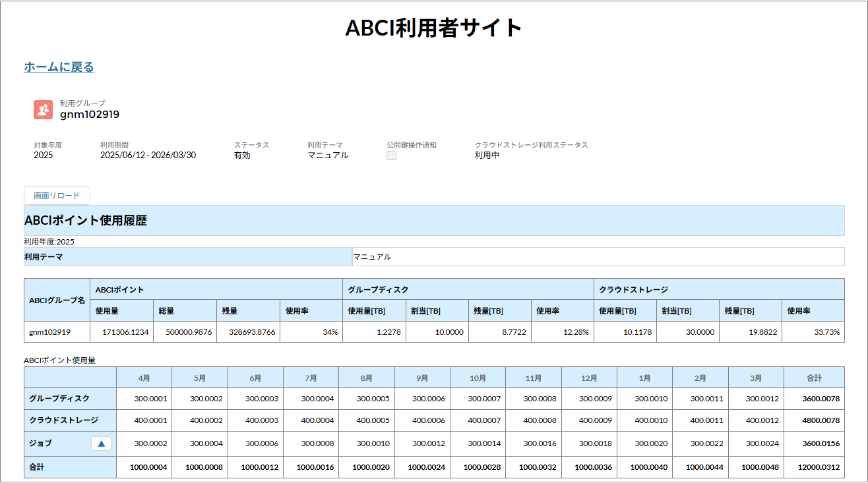Click the ABCIポイント使用履歴 section header
This screenshot has width=868, height=483.
click(x=86, y=221)
